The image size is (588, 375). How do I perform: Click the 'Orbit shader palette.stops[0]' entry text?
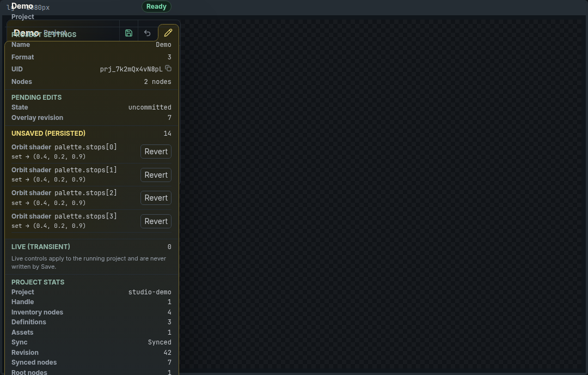coord(64,147)
